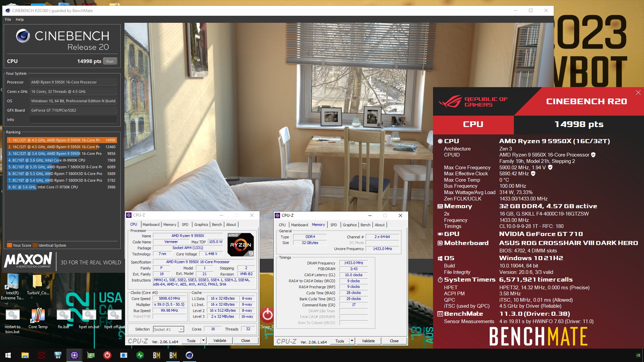Open the blue window taskbar icon
Image resolution: width=644 pixels, height=362 pixels.
pyautogui.click(x=123, y=355)
